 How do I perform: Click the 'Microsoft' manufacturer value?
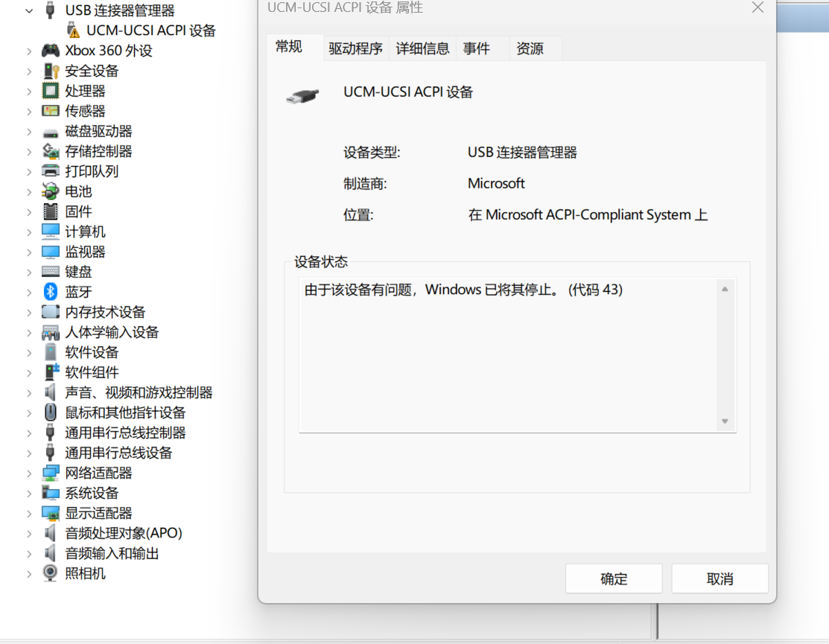496,183
